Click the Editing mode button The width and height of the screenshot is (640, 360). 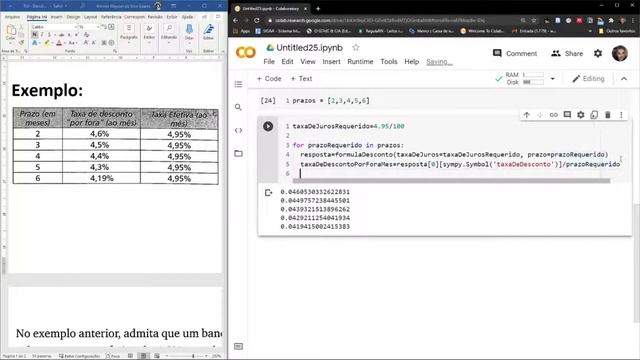(588, 79)
